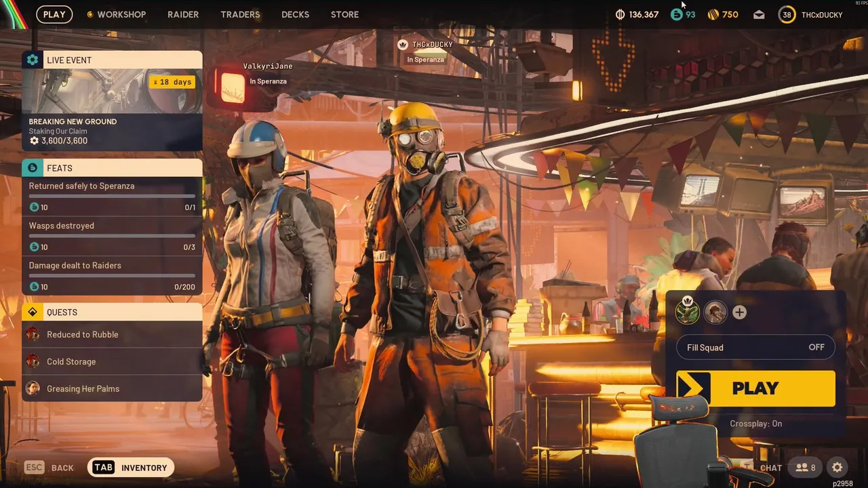Select the Play tab in top bar
The width and height of the screenshot is (868, 488).
point(54,14)
